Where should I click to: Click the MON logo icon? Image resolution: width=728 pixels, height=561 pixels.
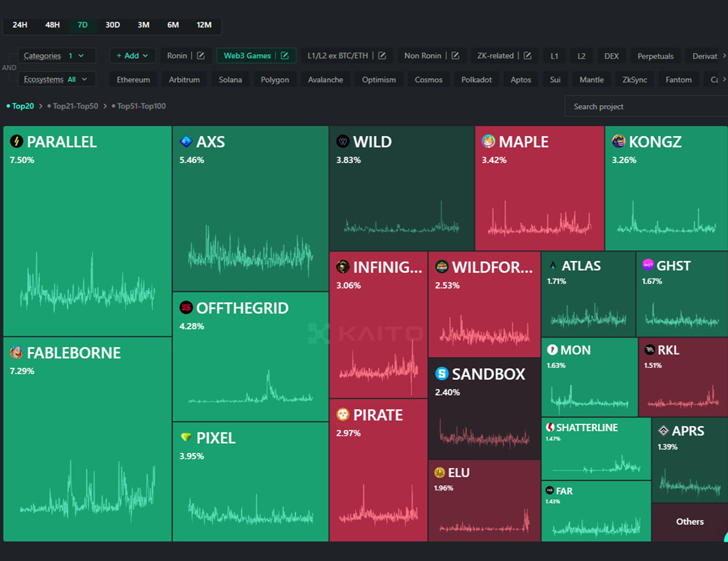coord(552,350)
